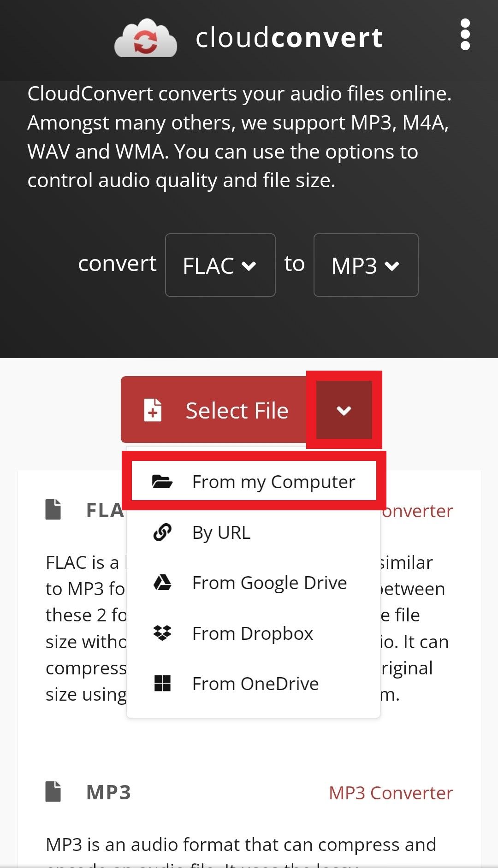Open the MP3 output format dropdown
Screen dimensions: 498x868
coord(366,265)
